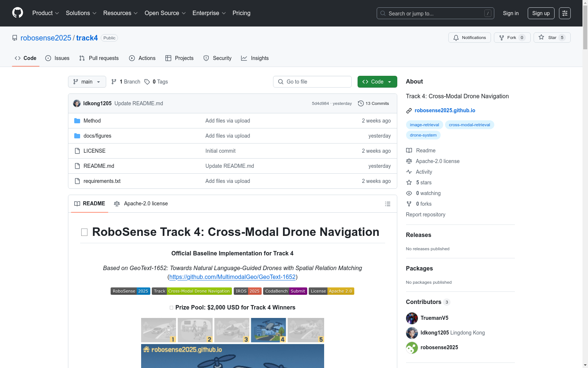Viewport: 588px width, 368px height.
Task: Open the Releases heading link
Action: (419, 235)
